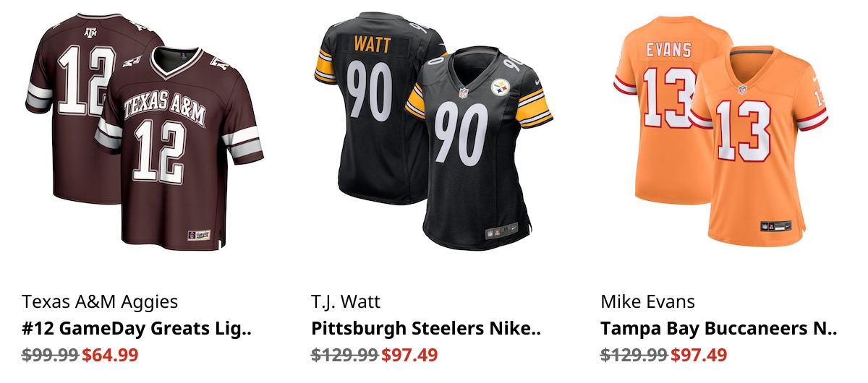Click the red $97.49 price under Pittsburgh Steelers

409,355
